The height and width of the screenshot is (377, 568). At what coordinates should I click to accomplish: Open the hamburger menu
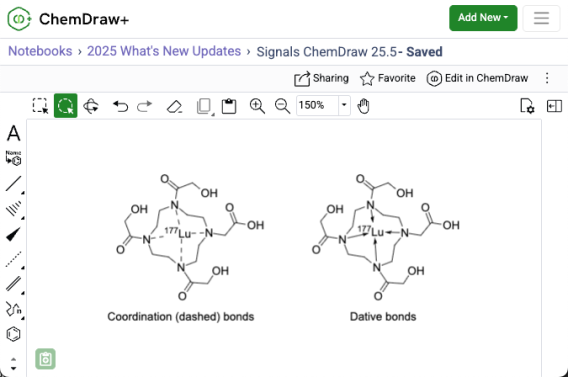pos(541,18)
